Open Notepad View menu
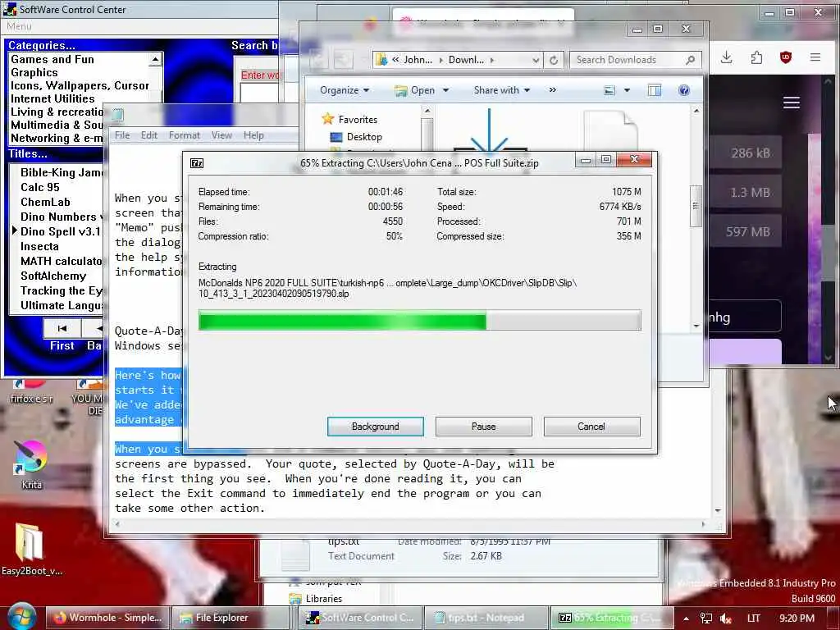This screenshot has width=840, height=630. [x=221, y=135]
